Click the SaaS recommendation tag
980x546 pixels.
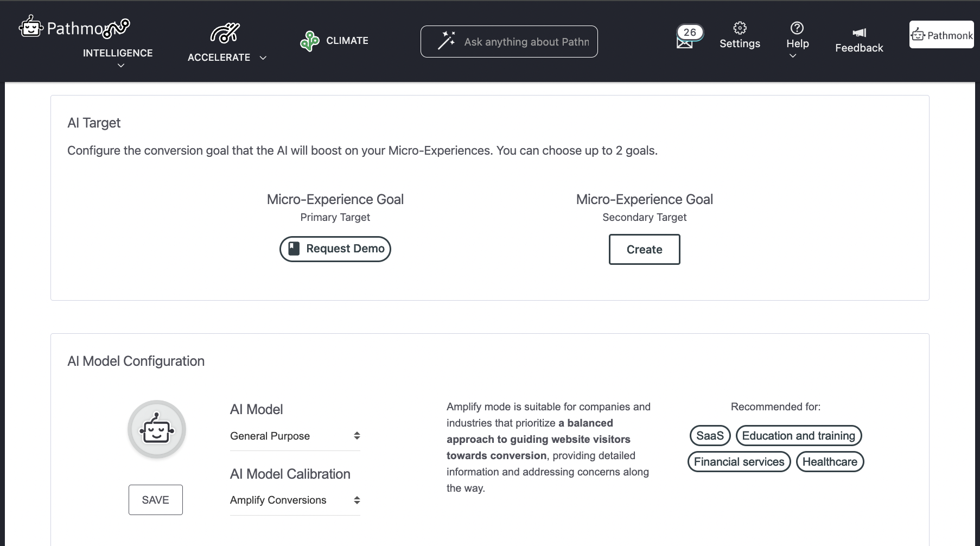tap(709, 435)
